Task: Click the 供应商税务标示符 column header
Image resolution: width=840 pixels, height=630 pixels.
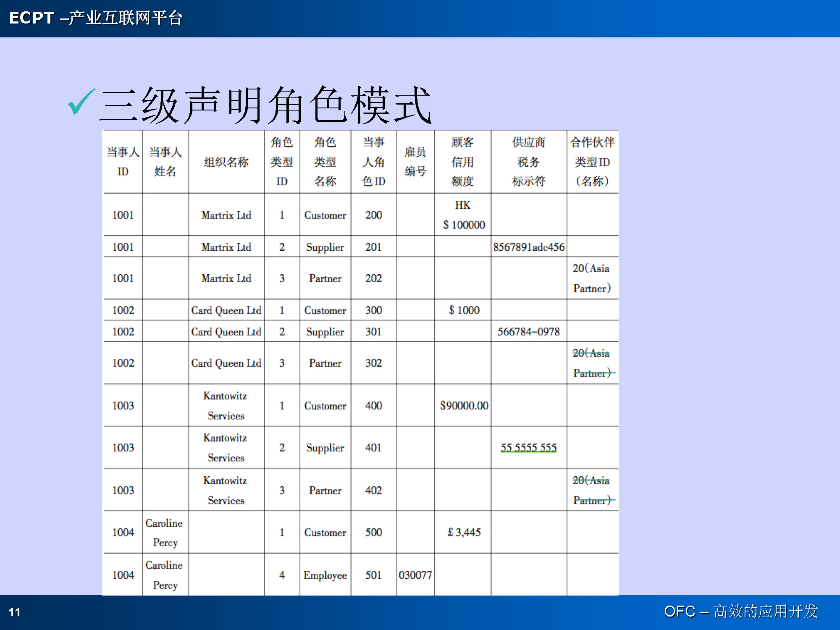Action: point(528,162)
